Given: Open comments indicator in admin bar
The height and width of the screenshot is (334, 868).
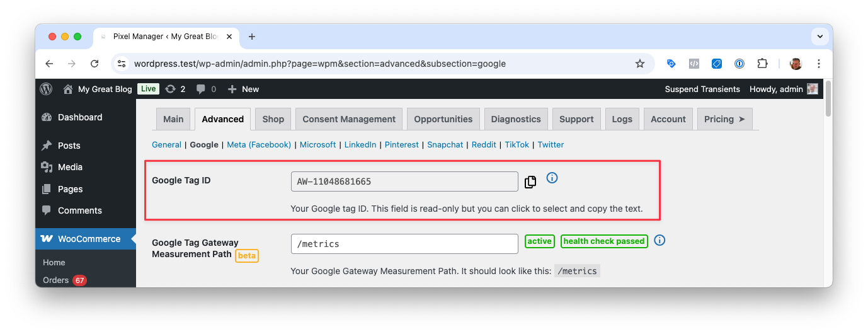Looking at the screenshot, I should (x=206, y=89).
